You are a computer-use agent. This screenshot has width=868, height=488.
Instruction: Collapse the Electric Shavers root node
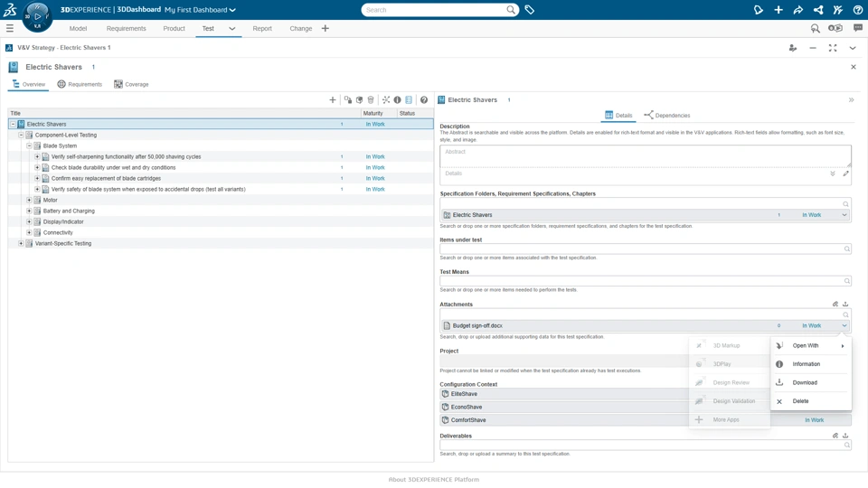(14, 125)
